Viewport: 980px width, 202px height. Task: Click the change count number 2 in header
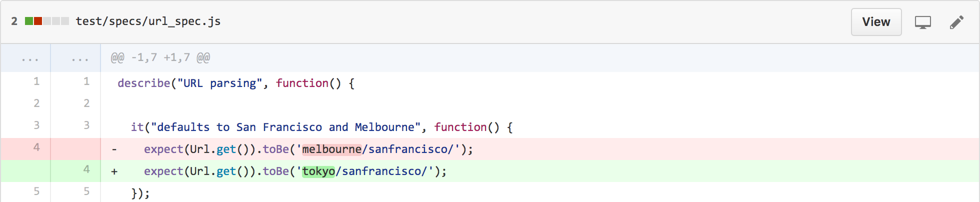click(14, 21)
